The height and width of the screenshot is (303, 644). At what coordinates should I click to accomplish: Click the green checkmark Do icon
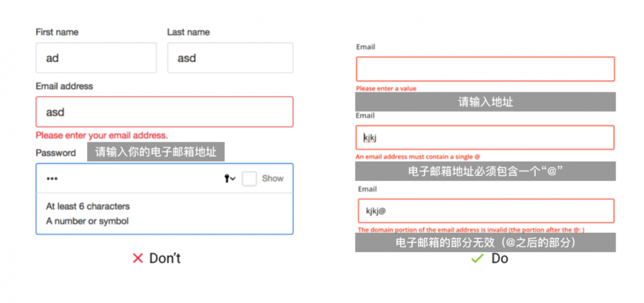(x=477, y=258)
